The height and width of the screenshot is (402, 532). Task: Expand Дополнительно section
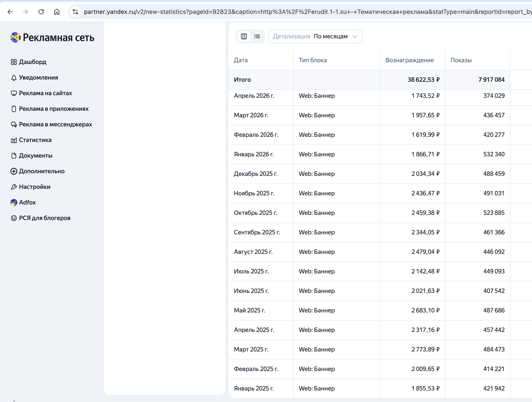42,171
